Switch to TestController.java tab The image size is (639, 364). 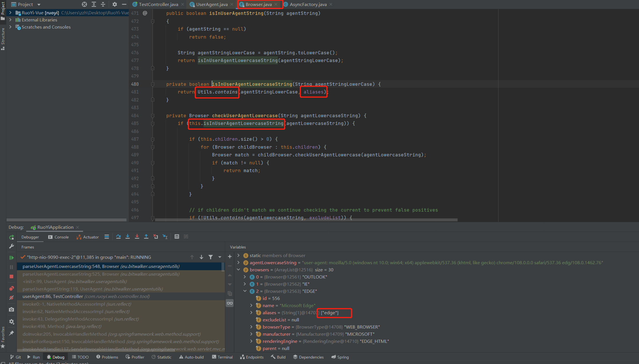[158, 4]
